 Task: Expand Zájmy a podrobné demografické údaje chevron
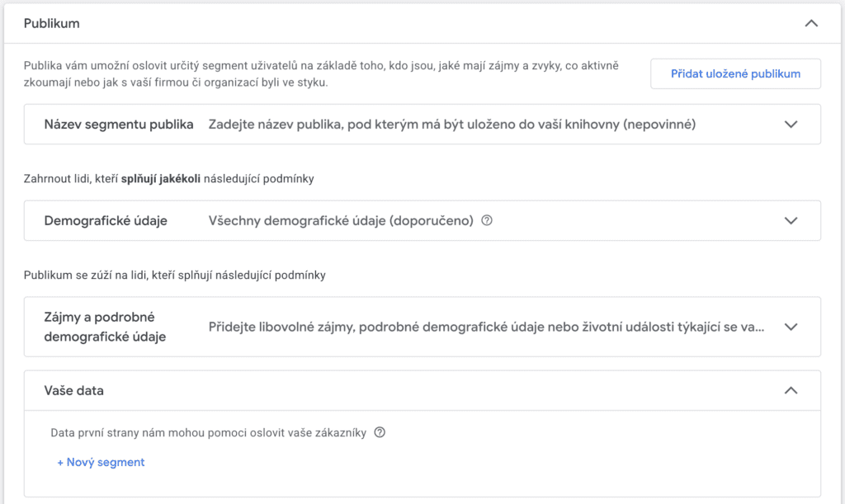pos(791,327)
